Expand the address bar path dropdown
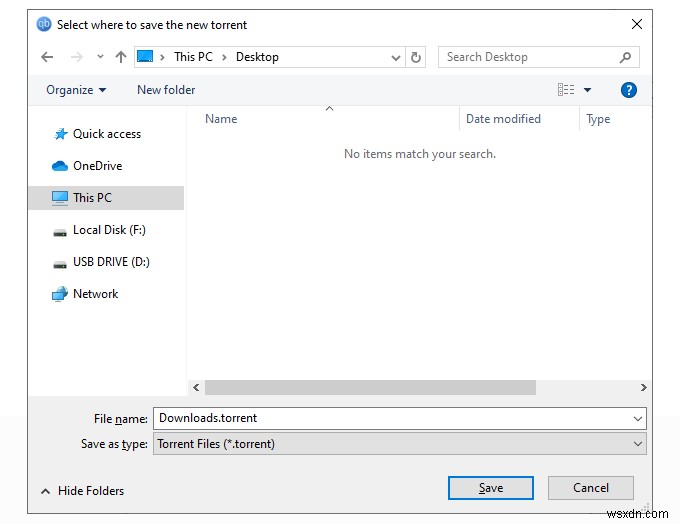Screen dimensions: 680x524 [x=395, y=57]
